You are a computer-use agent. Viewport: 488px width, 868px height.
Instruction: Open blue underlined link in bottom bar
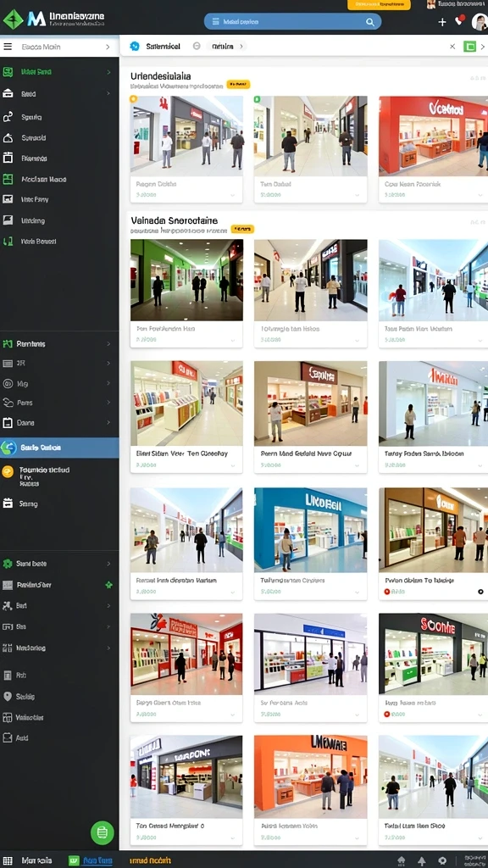(97, 861)
